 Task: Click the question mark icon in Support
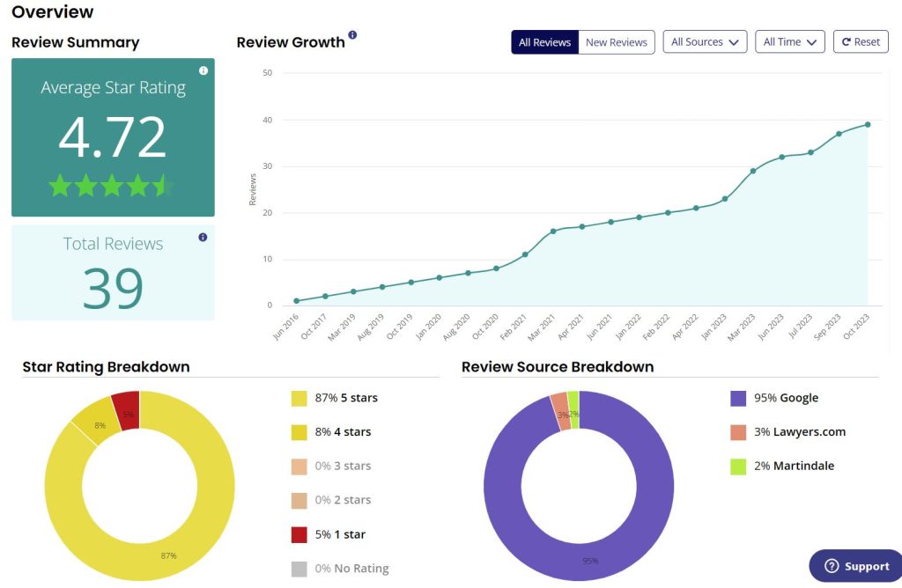(832, 566)
